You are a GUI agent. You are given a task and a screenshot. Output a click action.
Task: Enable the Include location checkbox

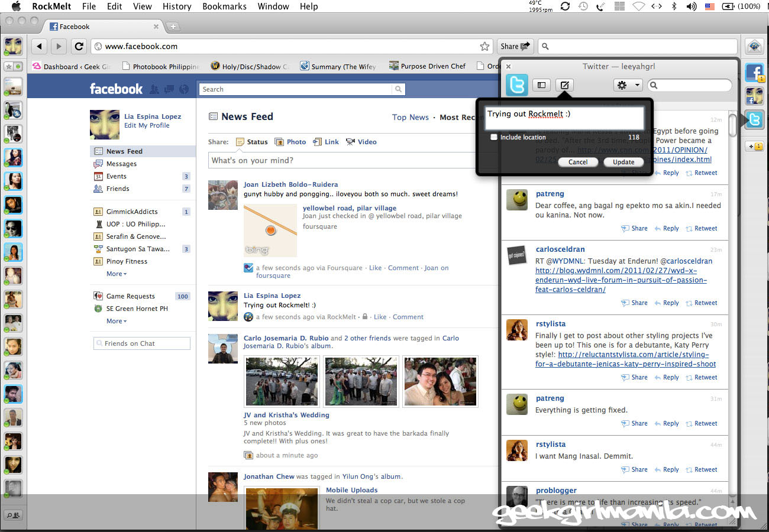pyautogui.click(x=494, y=137)
